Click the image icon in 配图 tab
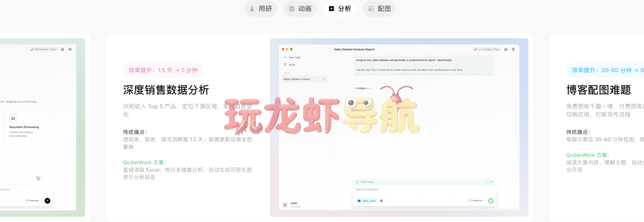The image size is (644, 222). tap(371, 9)
